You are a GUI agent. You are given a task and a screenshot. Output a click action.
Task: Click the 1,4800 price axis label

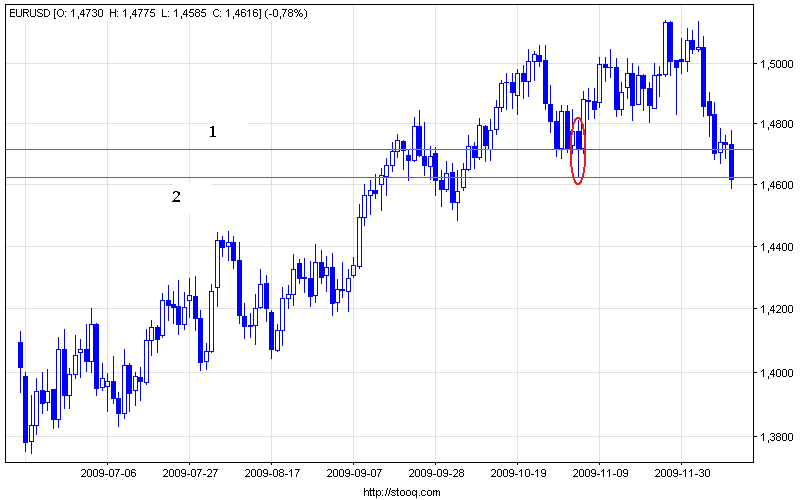pos(776,124)
